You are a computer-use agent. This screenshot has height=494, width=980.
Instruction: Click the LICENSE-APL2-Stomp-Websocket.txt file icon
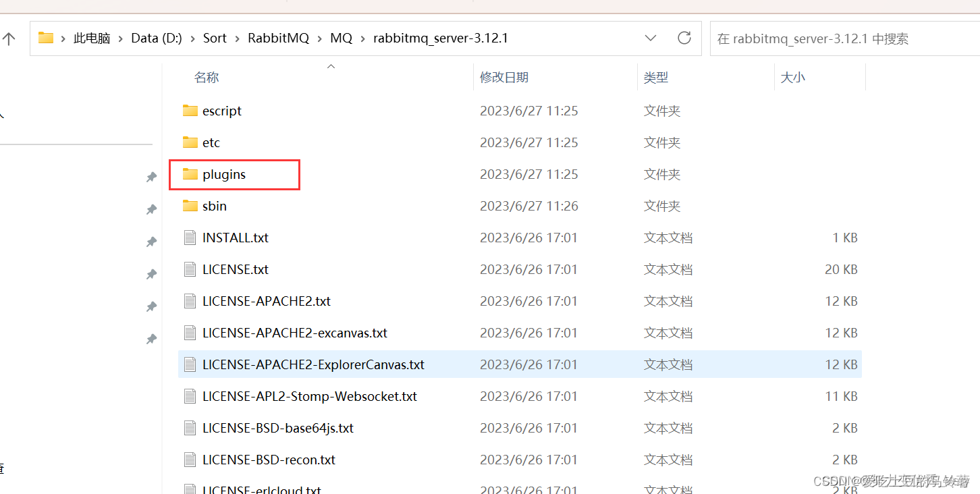click(x=190, y=396)
